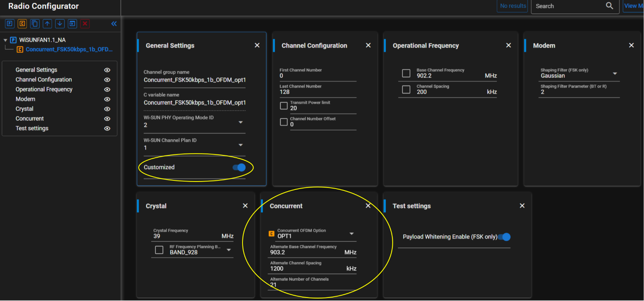Viewport: 644px width, 301px height.
Task: Click the move down arrow toolbar icon
Action: pos(60,24)
